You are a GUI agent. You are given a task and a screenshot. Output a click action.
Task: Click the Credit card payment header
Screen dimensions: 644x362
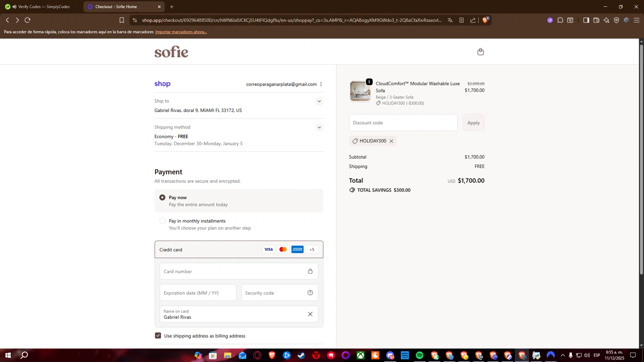click(239, 250)
